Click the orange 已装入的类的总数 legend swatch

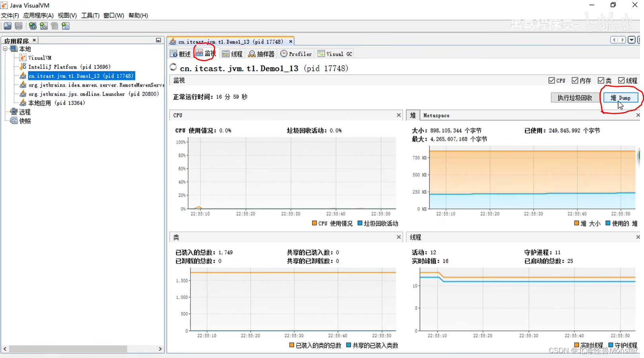[x=292, y=345]
